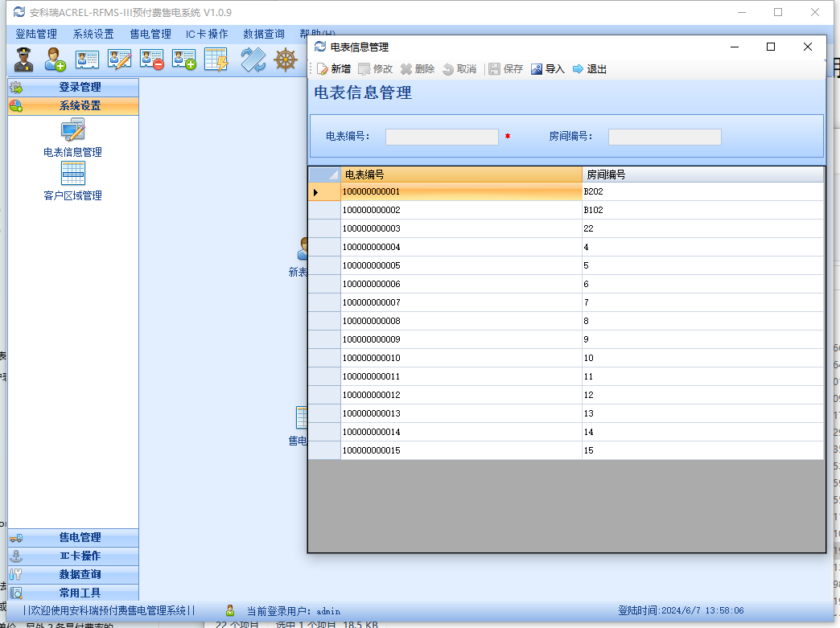Open 客户区域管理 in the sidebar
Viewport: 840px width, 628px height.
[72, 174]
